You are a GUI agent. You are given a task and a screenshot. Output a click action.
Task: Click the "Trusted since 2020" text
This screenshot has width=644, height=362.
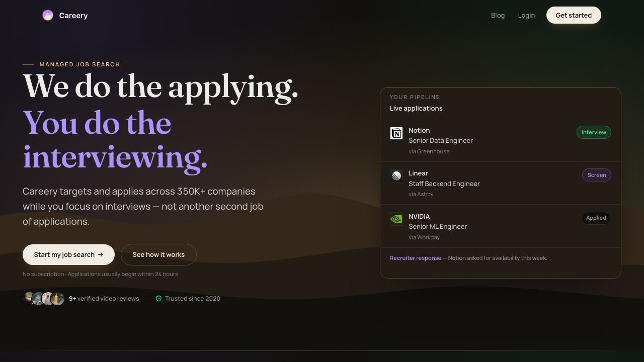(x=193, y=299)
